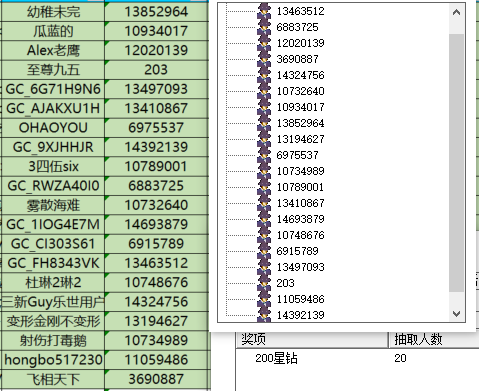Image resolution: width=479 pixels, height=391 pixels.
Task: Select spreadsheet cell Alex老鹰
Action: tap(53, 50)
